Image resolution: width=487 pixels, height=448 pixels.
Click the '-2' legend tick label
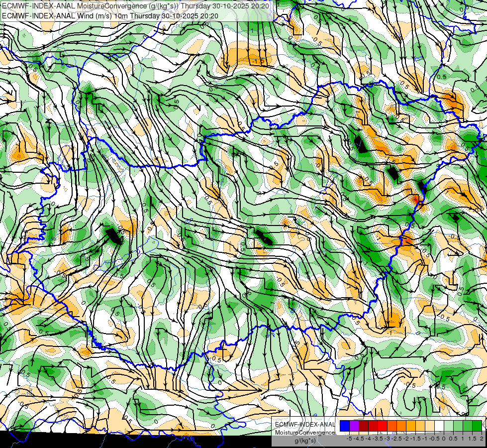pyautogui.click(x=406, y=439)
